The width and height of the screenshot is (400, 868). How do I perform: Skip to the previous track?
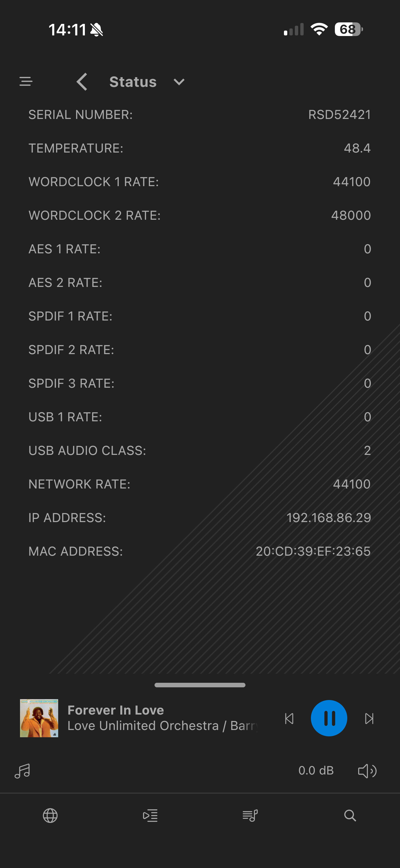289,718
